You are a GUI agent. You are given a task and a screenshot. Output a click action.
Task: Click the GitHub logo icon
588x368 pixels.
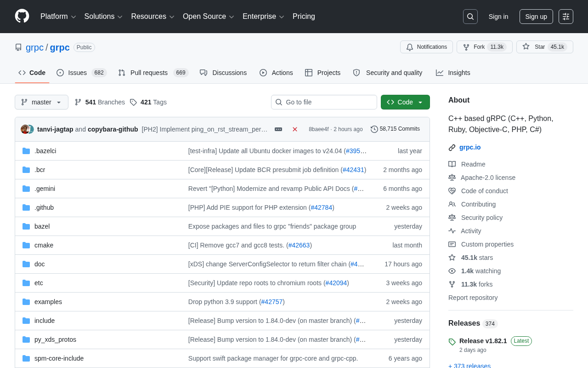tap(22, 16)
